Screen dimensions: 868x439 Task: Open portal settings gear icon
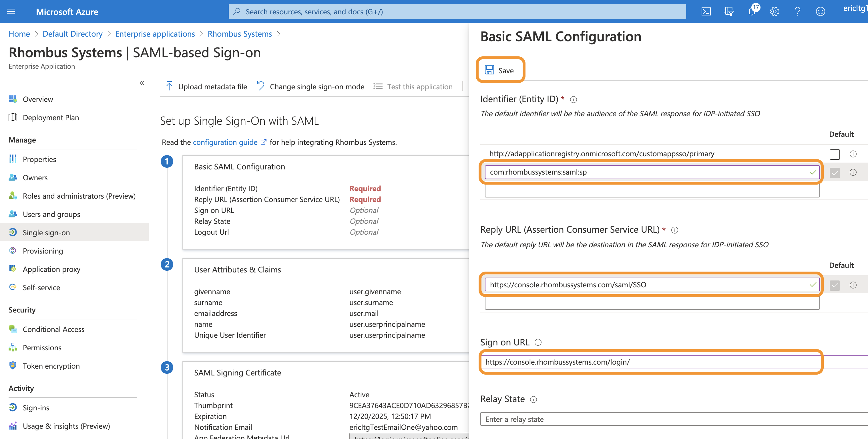click(775, 12)
